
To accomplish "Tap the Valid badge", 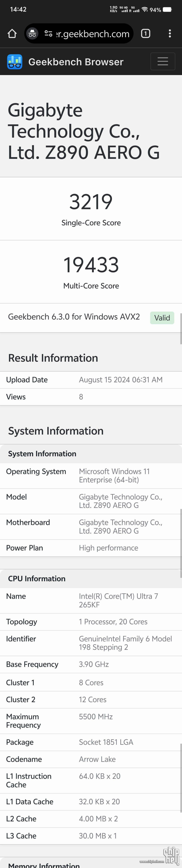I will point(162,318).
